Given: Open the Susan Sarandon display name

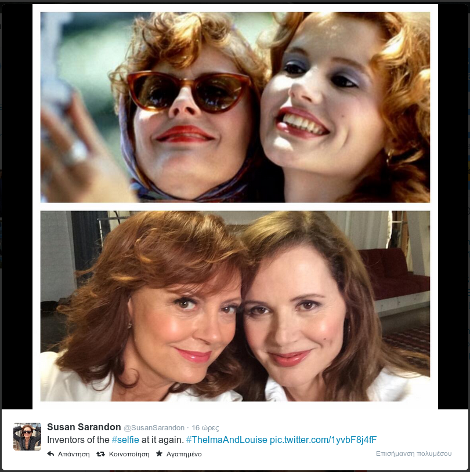Looking at the screenshot, I should pos(84,427).
